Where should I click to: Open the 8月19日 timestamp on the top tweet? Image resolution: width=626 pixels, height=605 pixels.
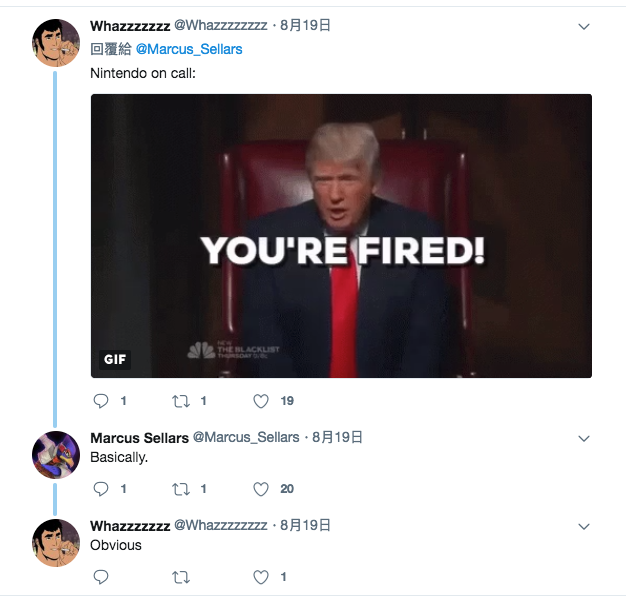click(305, 25)
